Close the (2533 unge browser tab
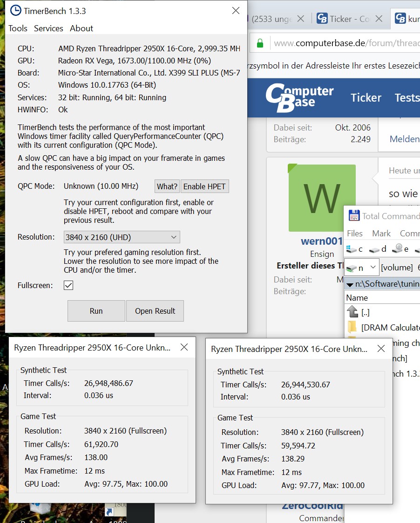Image resolution: width=420 pixels, height=523 pixels. click(x=300, y=19)
